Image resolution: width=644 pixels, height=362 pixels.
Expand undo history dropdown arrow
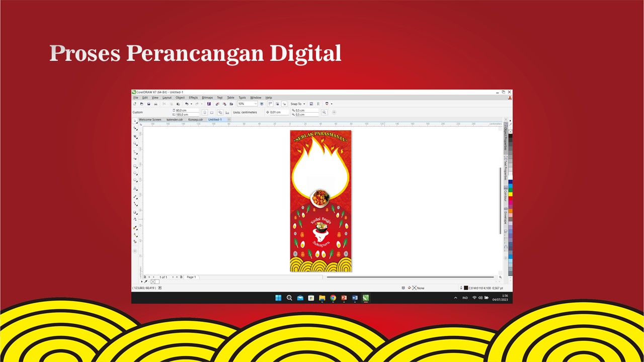click(191, 104)
